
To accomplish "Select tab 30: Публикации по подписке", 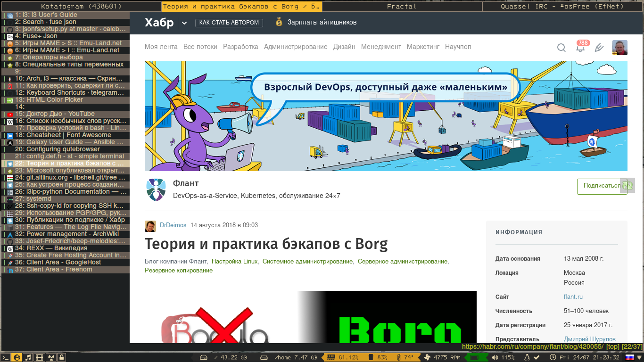I will pos(66,220).
